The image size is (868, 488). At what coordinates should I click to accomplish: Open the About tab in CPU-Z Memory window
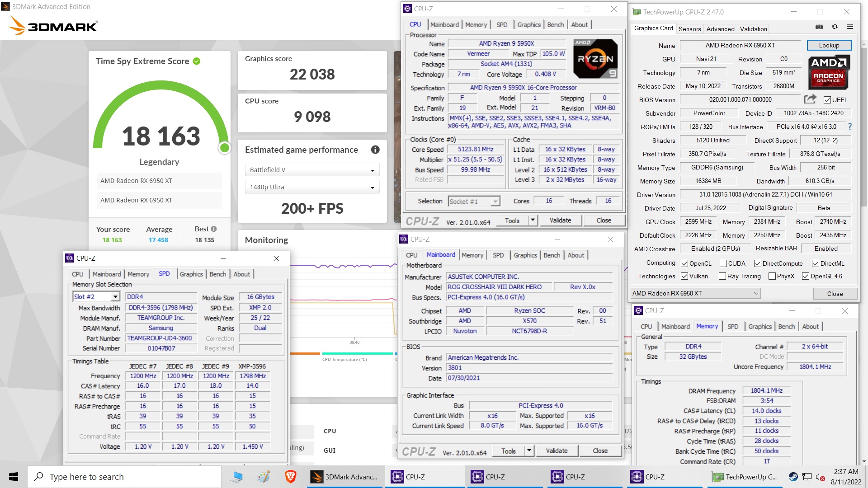point(811,327)
